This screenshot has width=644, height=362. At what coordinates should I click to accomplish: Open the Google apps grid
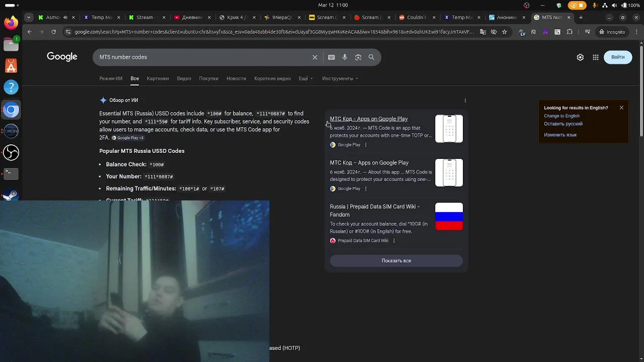click(596, 57)
